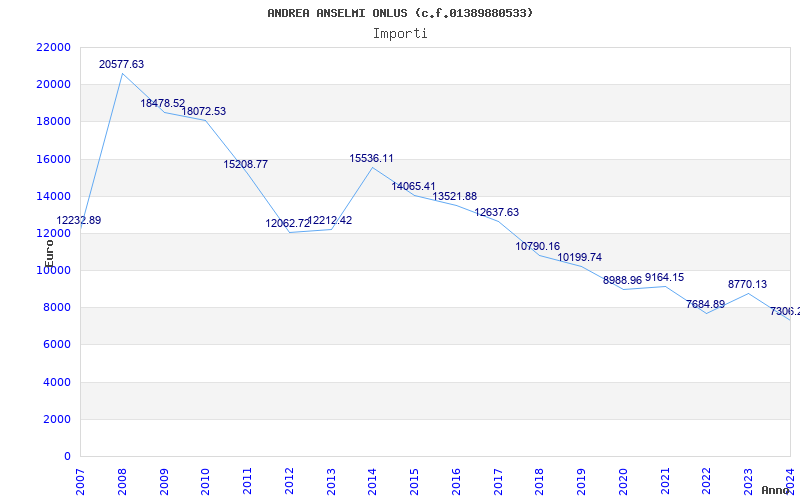The image size is (800, 500).
Task: Click the 14000 y-axis tick label
Action: [54, 196]
